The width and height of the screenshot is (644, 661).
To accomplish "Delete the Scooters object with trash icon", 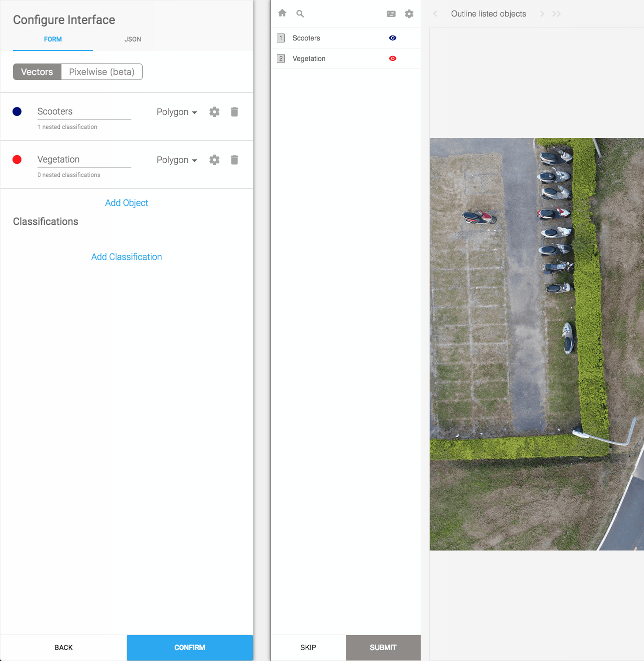I will (x=234, y=112).
